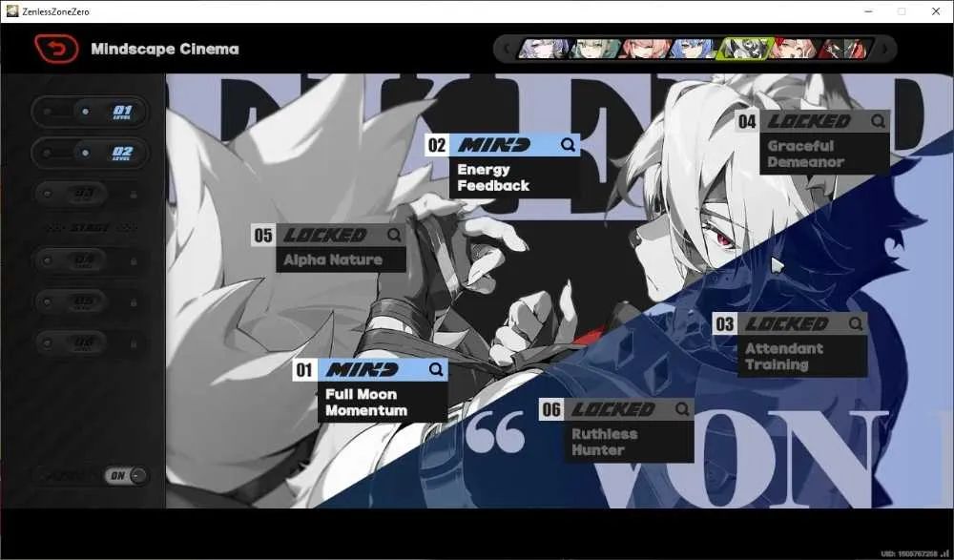Click the Graceful Demeanor locked label

805,154
